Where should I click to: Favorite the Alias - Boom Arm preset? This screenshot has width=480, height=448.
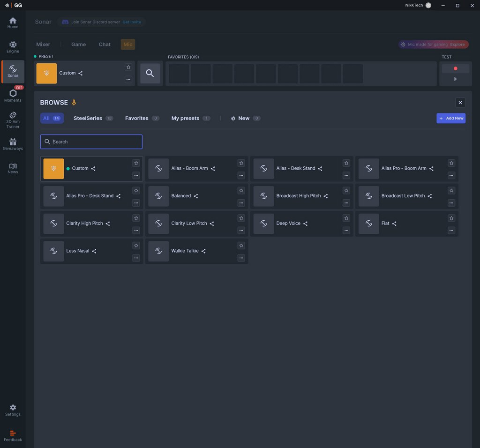tap(241, 163)
